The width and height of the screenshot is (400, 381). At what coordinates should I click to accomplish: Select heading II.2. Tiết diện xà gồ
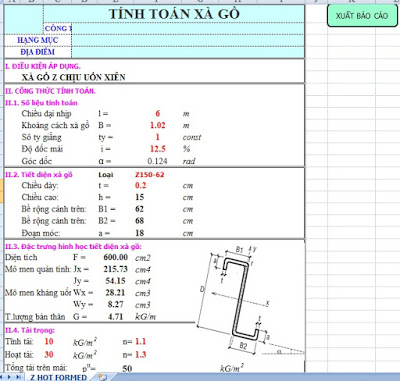(x=39, y=175)
